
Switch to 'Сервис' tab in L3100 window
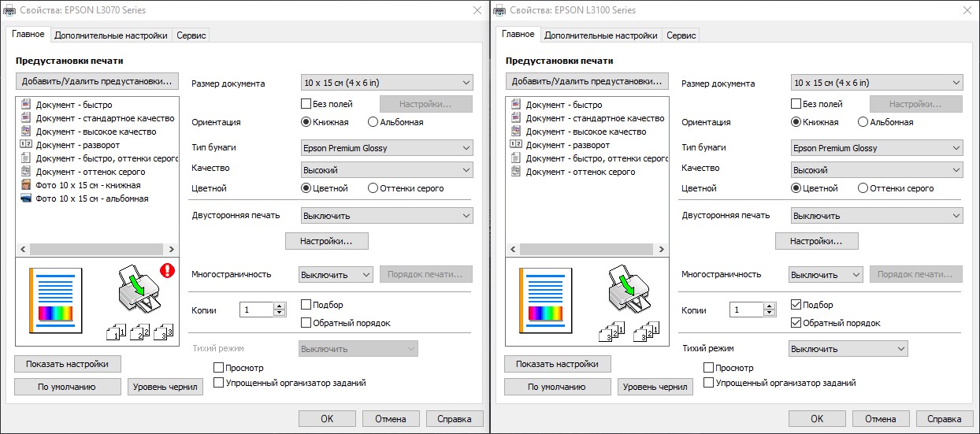click(681, 35)
